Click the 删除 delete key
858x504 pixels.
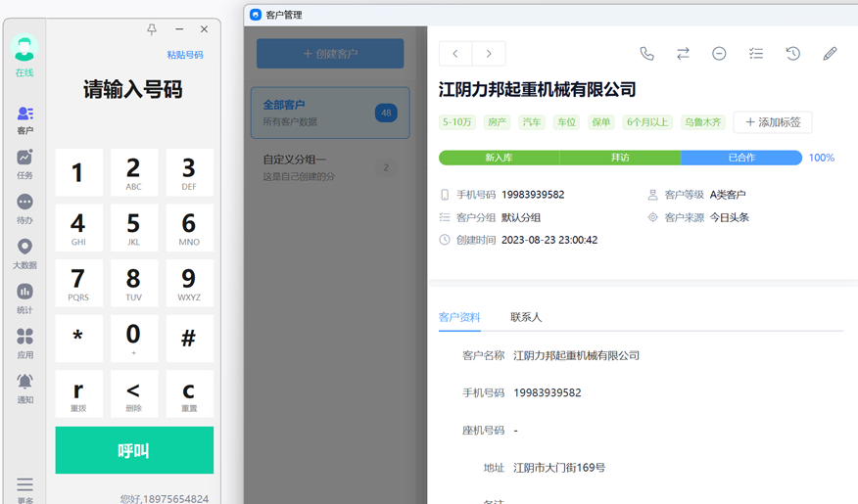click(134, 393)
